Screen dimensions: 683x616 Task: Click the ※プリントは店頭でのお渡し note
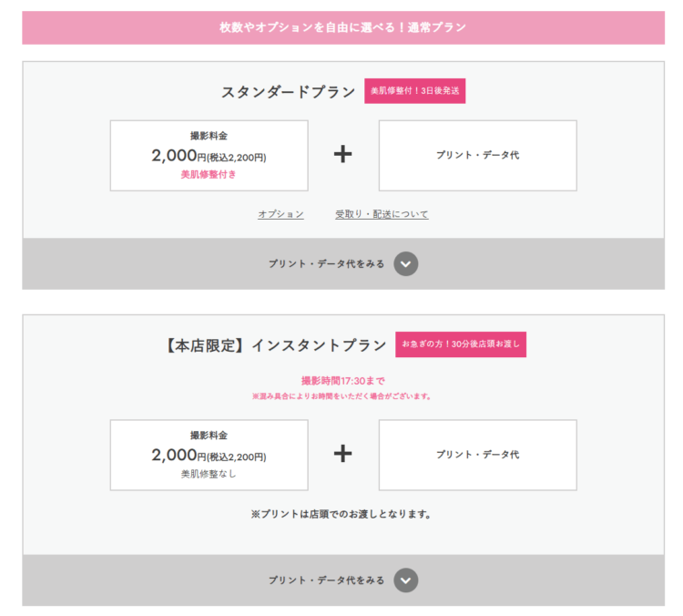point(341,514)
